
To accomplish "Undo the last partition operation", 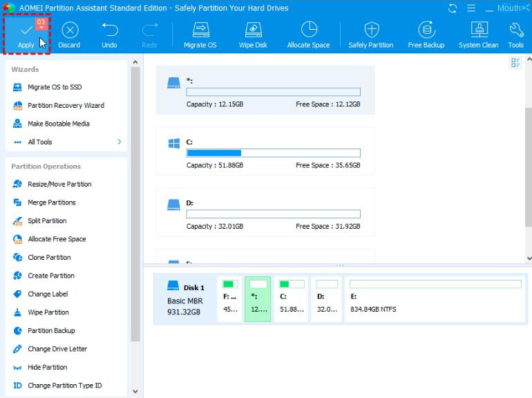I will (109, 33).
